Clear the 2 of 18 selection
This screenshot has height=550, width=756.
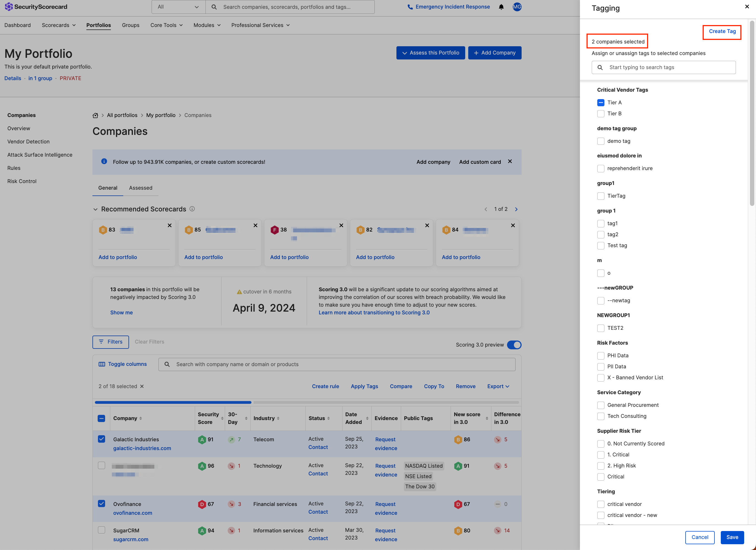pos(142,386)
